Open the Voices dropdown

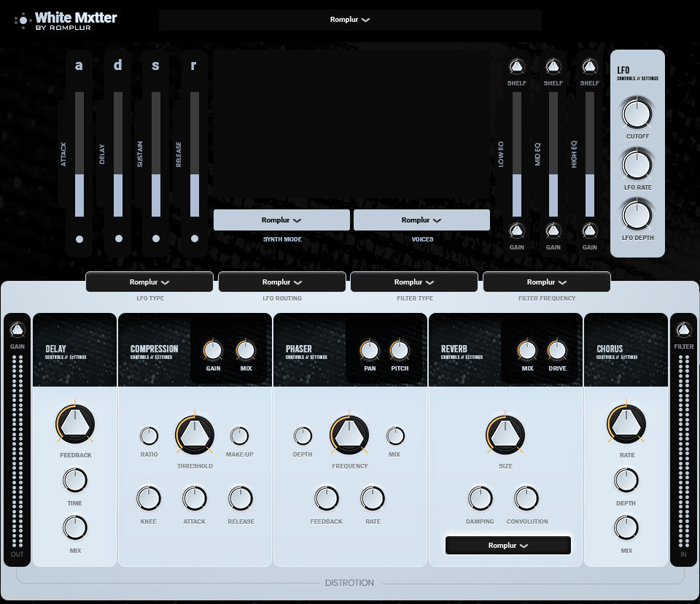(x=421, y=220)
